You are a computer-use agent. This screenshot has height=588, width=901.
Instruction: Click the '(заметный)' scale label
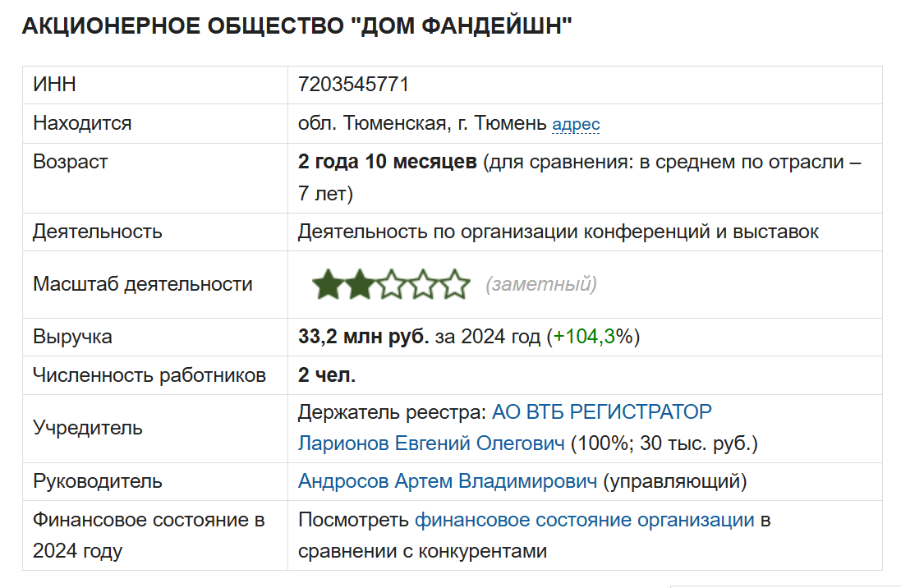coord(541,285)
